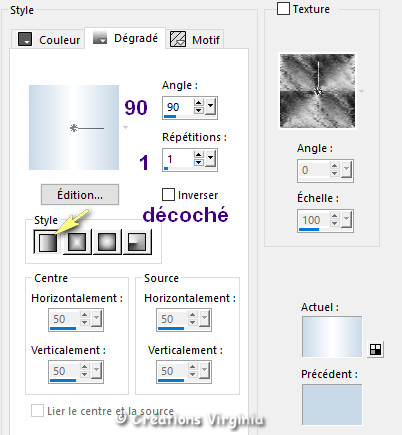
Task: Increase Centre Horizontalement value
Action: [x=85, y=315]
